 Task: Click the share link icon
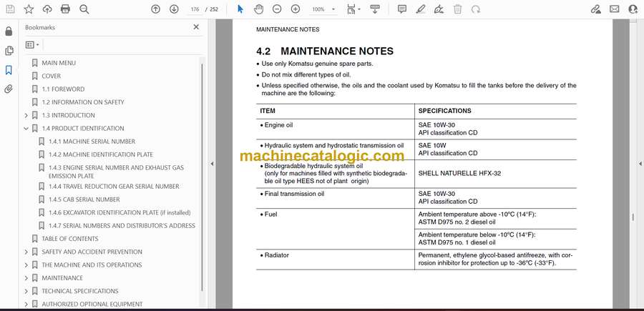coord(595,9)
